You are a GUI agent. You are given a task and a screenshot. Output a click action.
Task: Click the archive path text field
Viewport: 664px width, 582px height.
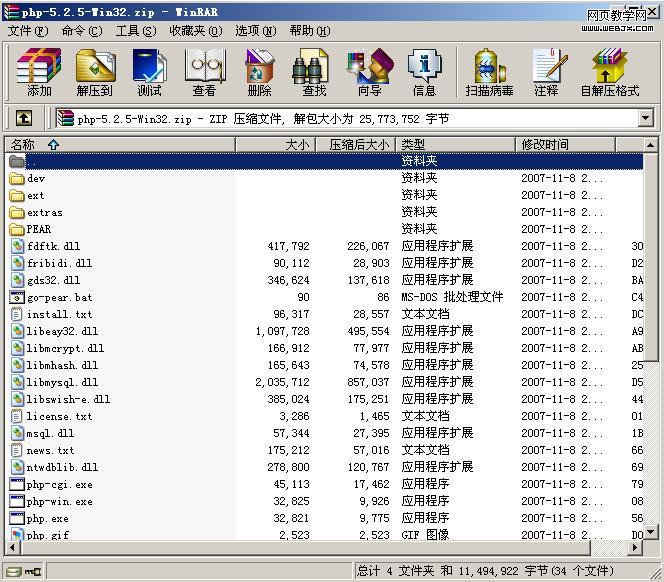(347, 118)
